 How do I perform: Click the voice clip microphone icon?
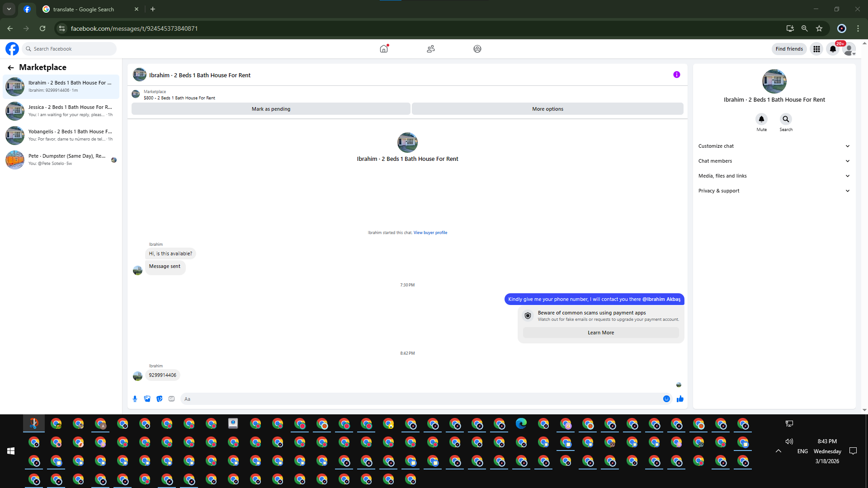pos(135,399)
